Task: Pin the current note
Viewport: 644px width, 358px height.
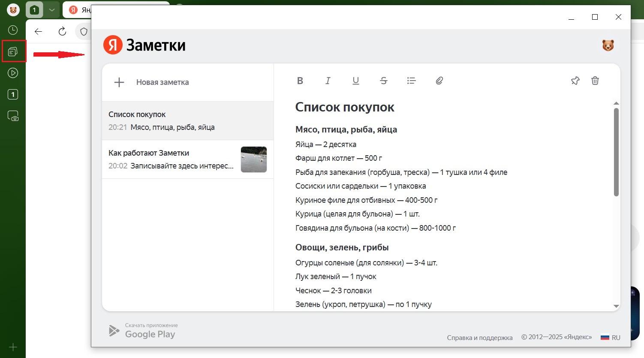Action: point(575,81)
